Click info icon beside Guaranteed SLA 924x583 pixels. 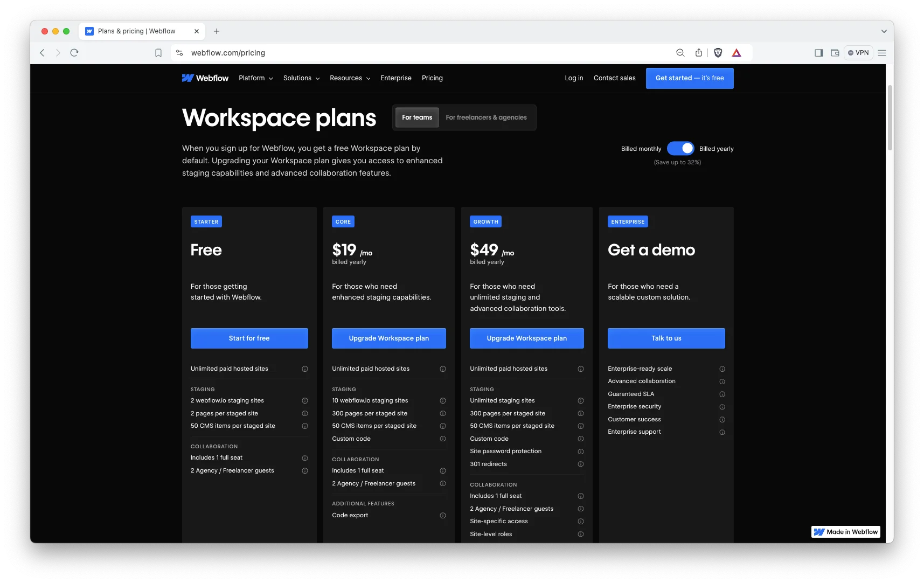coord(722,394)
